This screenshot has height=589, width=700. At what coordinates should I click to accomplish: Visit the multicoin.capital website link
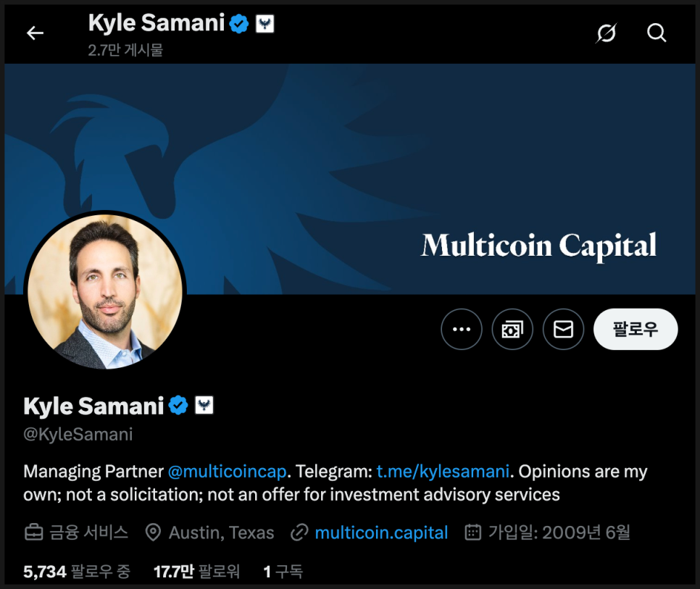pyautogui.click(x=381, y=532)
